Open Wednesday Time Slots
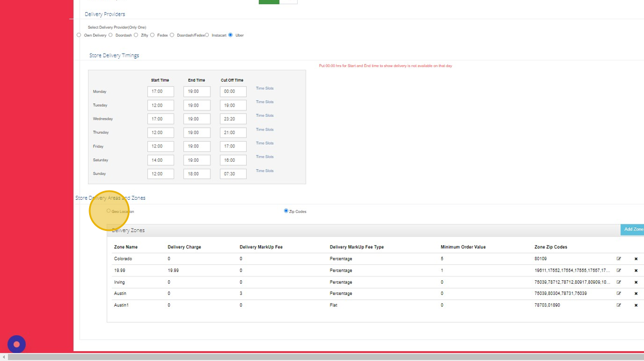The height and width of the screenshot is (361, 644). (x=264, y=116)
